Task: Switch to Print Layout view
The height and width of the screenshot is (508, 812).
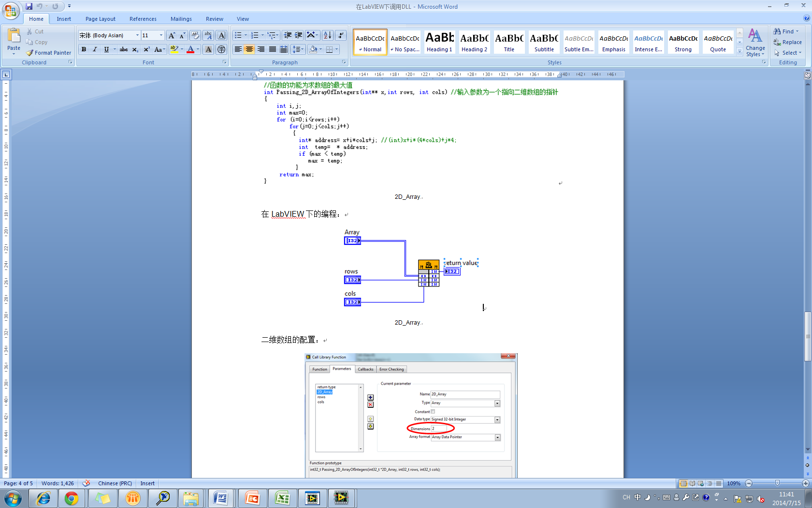Action: (x=683, y=483)
